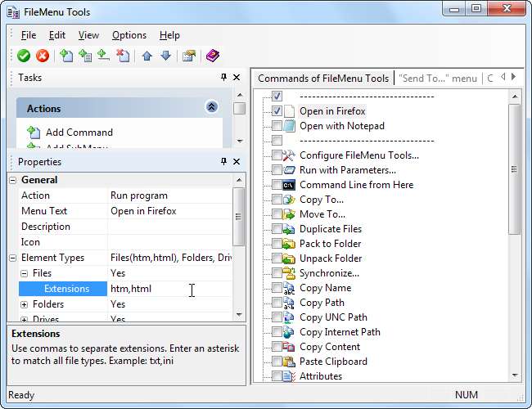532x409 pixels.
Task: Check the Copy Path command checkbox
Action: (x=277, y=303)
